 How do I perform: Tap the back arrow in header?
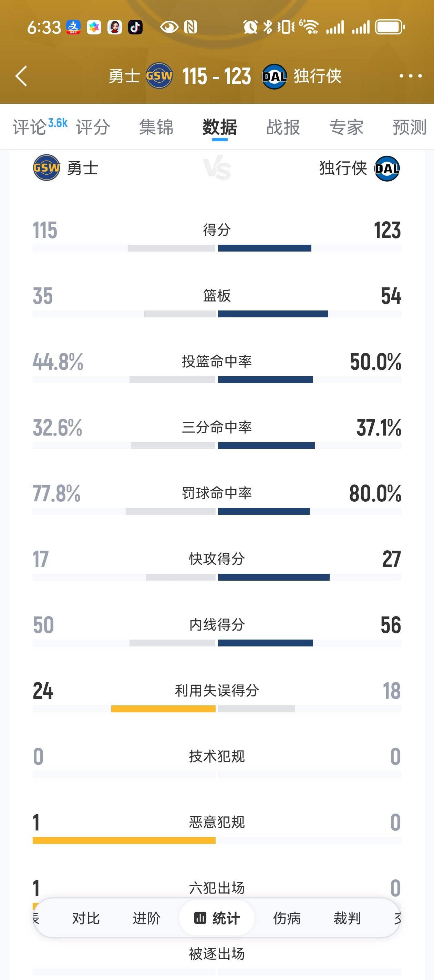point(21,76)
